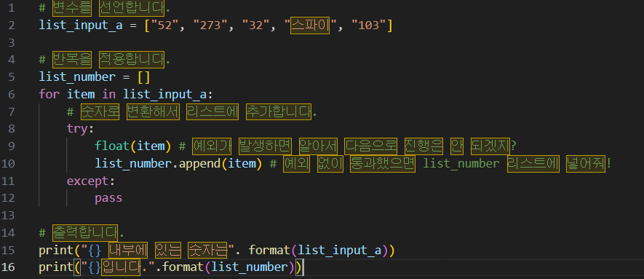
Task: Click the 'format' method on line 15
Action: coord(269,250)
